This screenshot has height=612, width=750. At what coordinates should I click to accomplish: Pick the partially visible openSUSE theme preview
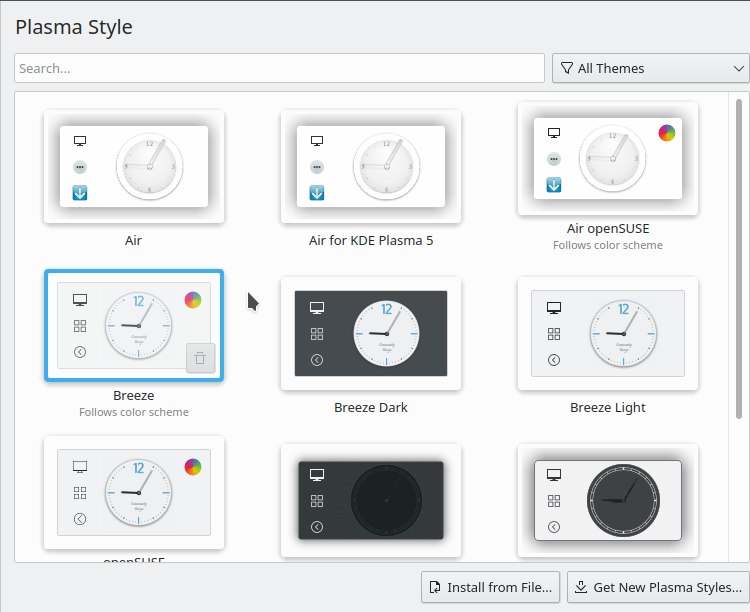tap(134, 492)
